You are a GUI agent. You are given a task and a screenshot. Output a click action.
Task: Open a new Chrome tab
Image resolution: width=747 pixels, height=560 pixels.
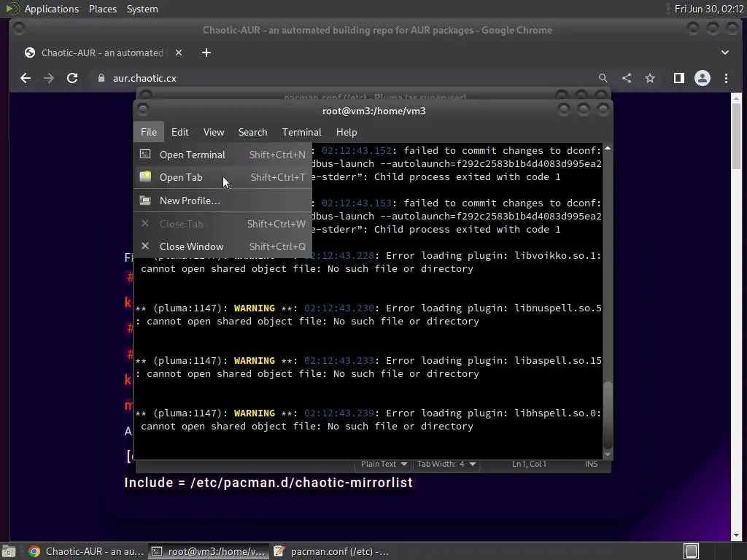click(206, 52)
